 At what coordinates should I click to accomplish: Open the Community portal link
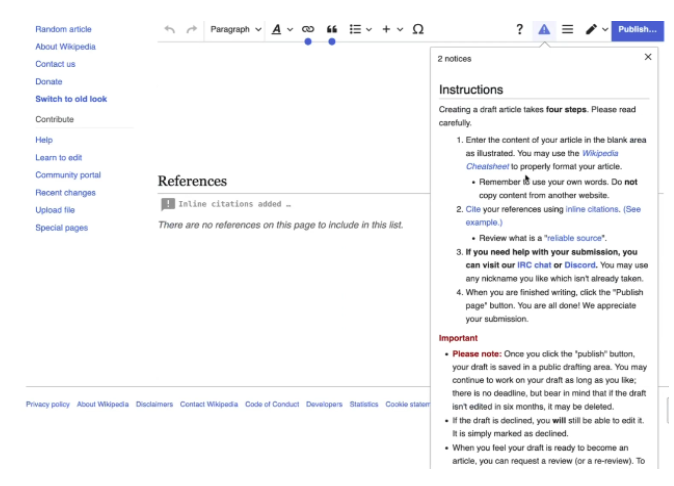[68, 175]
